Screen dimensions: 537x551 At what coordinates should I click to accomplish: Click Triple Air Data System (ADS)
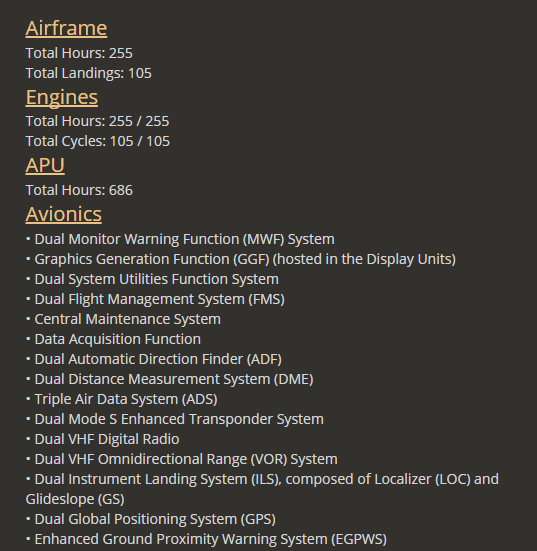tap(122, 400)
